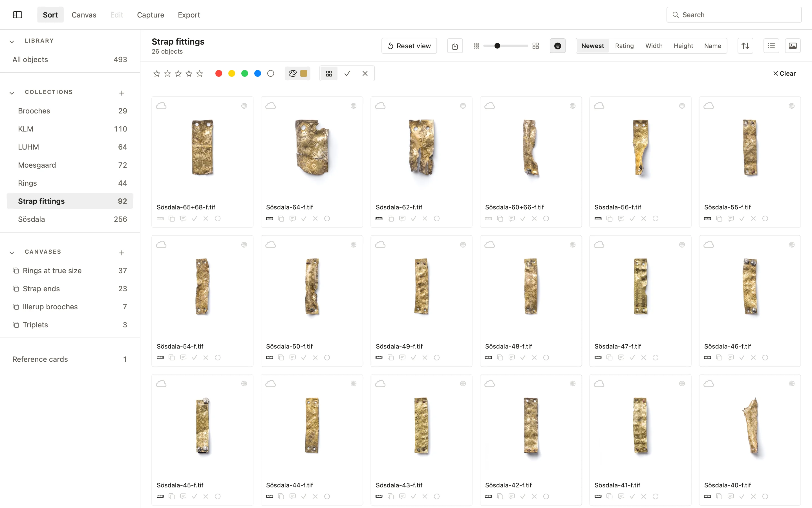Click the small grid thumbnail size icon

point(476,46)
